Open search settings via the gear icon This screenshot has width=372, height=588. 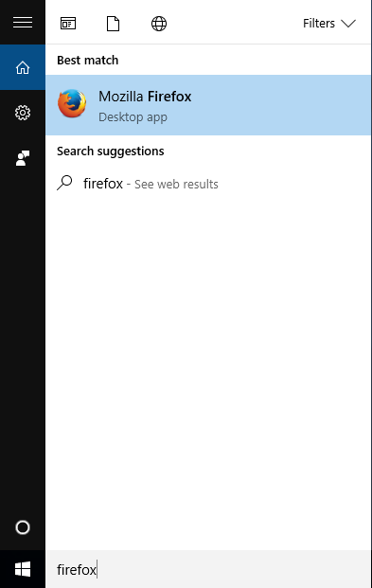pos(23,113)
